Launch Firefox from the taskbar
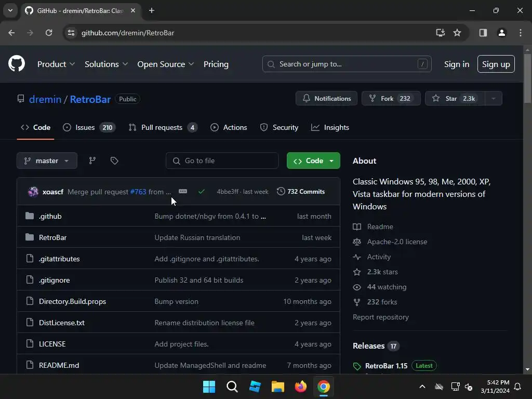 pos(301,387)
